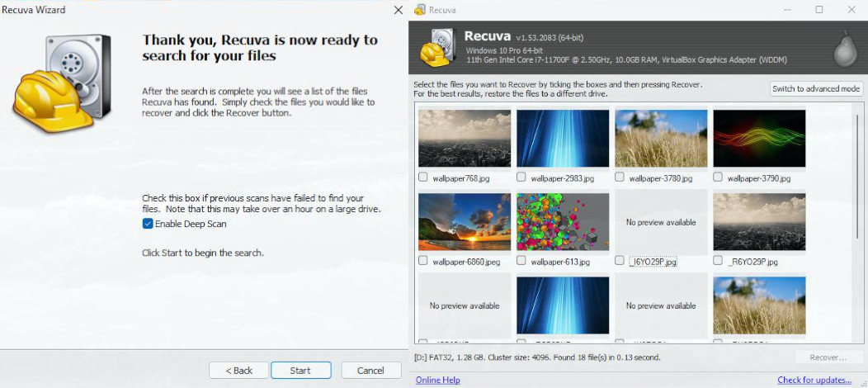Open the Online Help link
This screenshot has width=868, height=388.
437,380
